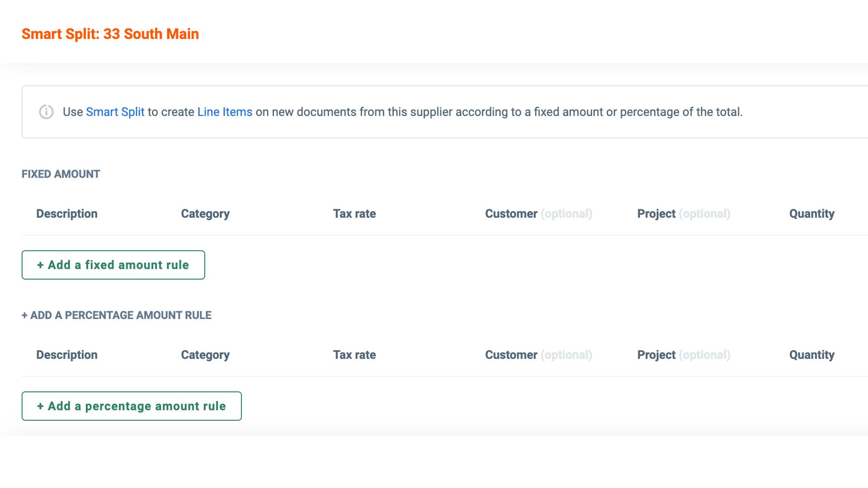Click Tax rate header in fixed amount table
Viewport: 868px width, 488px height.
point(354,214)
